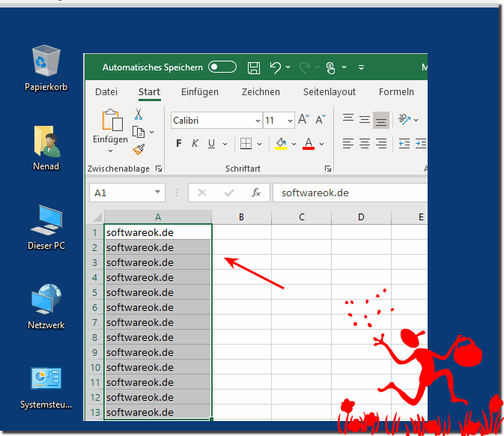Open the borders dropdown arrow

(259, 144)
